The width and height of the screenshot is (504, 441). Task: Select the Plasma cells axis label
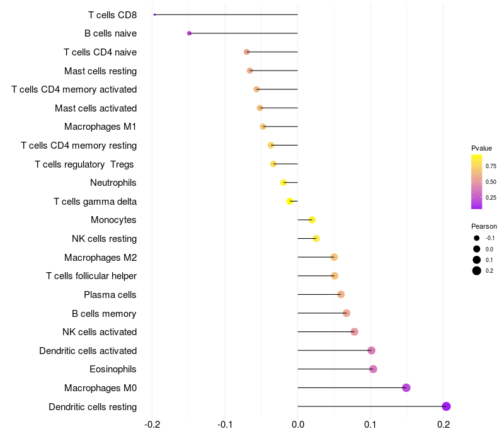click(x=110, y=294)
